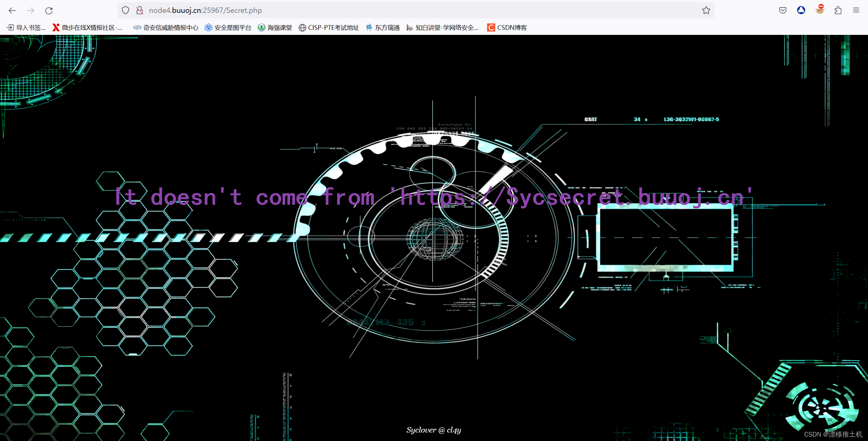Image resolution: width=868 pixels, height=441 pixels.
Task: Click the back navigation arrow
Action: coord(12,11)
